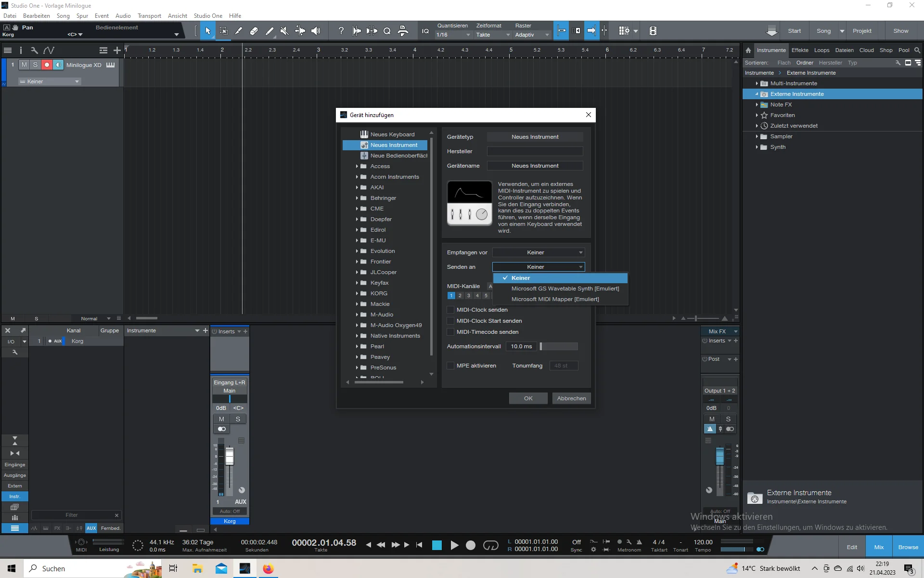Screen dimensions: 924x578
Task: Check MPE aktivieren option
Action: click(x=451, y=366)
